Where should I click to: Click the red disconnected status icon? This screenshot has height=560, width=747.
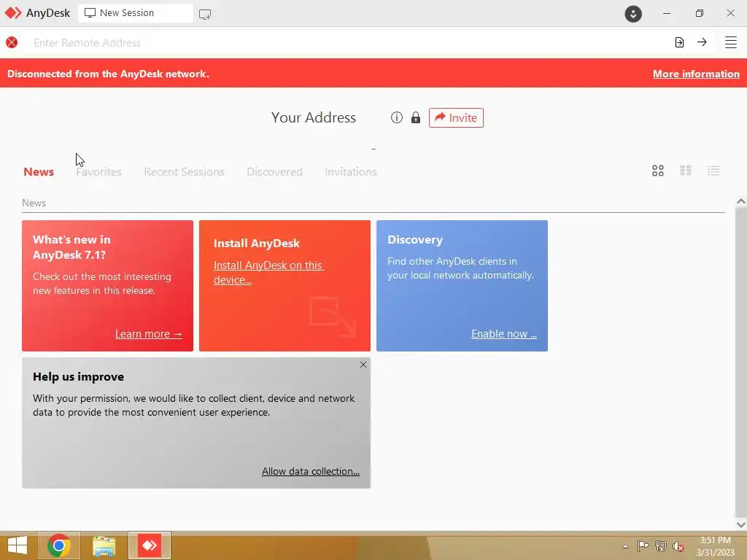[x=12, y=42]
